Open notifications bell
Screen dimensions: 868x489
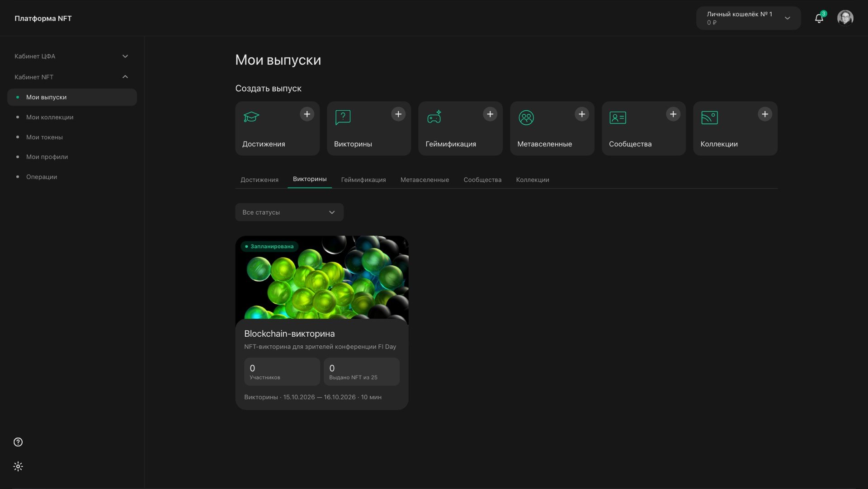[819, 18]
